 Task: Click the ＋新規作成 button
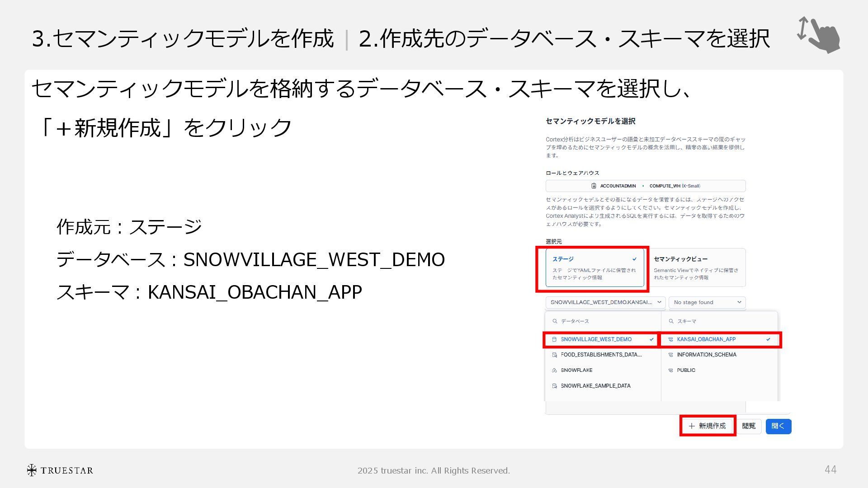point(708,426)
